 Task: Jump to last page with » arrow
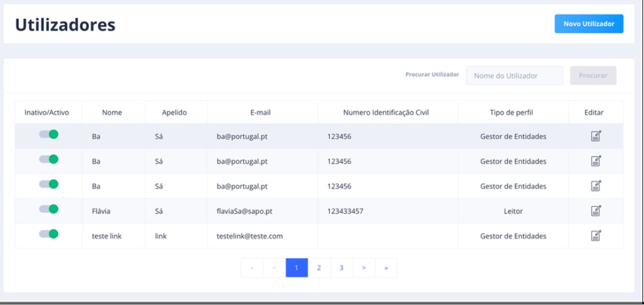pyautogui.click(x=386, y=268)
